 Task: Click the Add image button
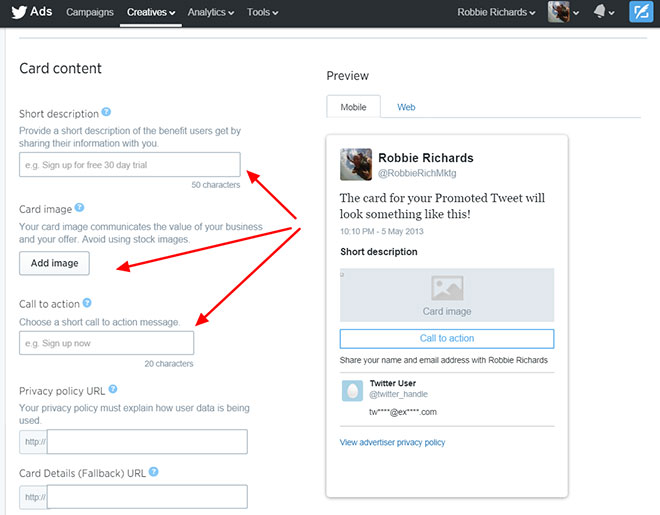click(54, 263)
